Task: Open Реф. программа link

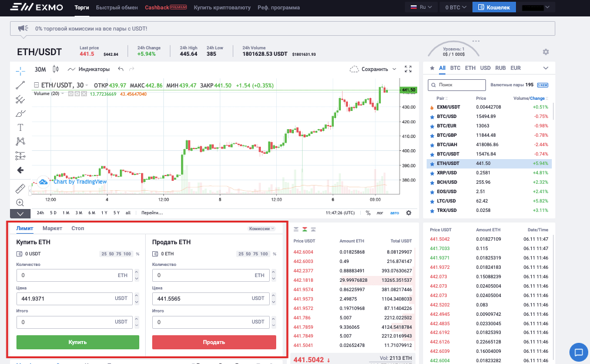Action: [x=279, y=8]
